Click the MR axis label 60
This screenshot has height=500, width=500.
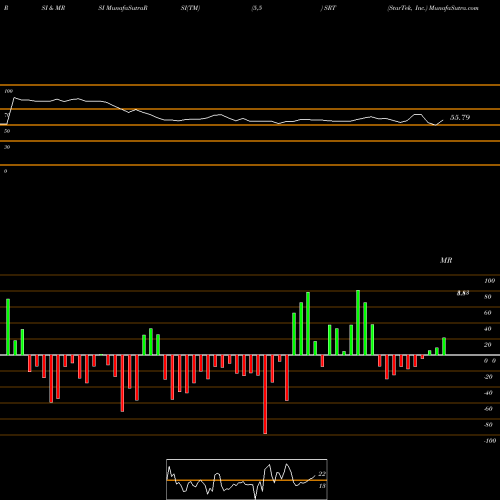point(488,313)
